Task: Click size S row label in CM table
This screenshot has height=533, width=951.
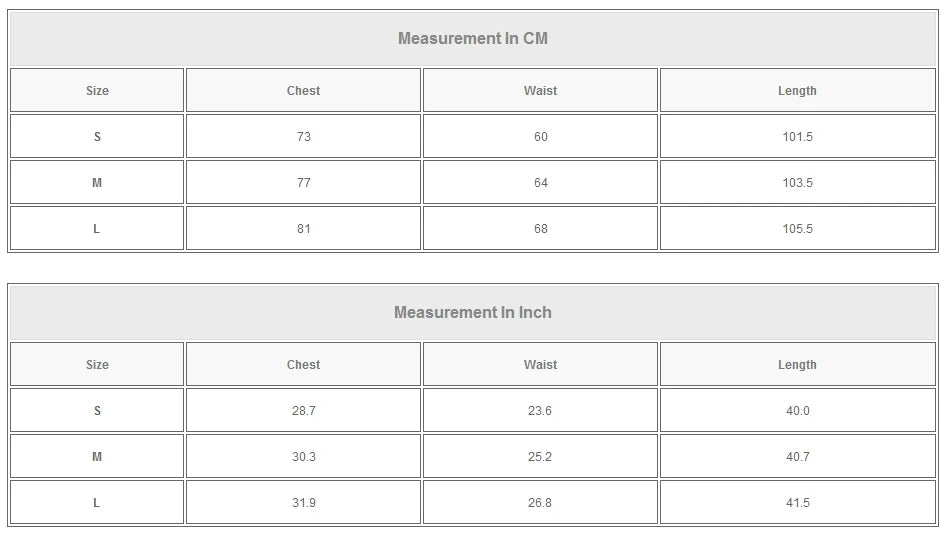Action: click(97, 137)
